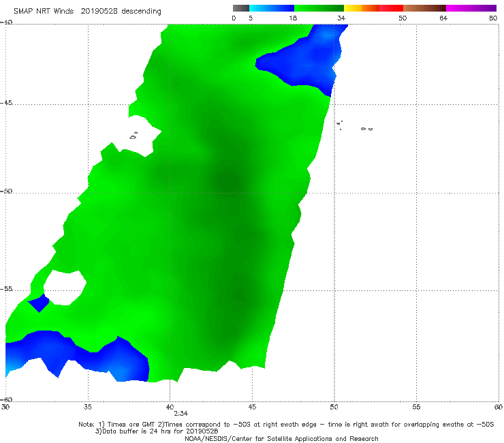
Task: Pick the brown segment of the color bar
Action: [424, 8]
